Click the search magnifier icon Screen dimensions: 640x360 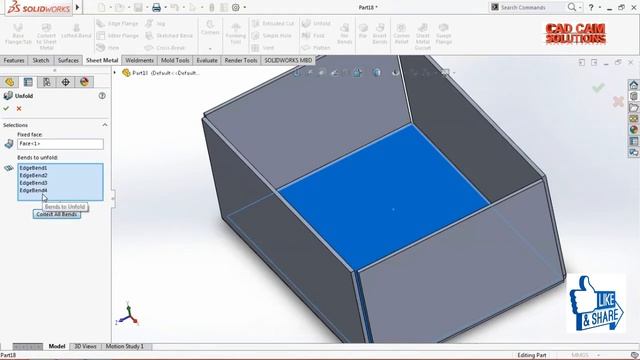click(572, 7)
